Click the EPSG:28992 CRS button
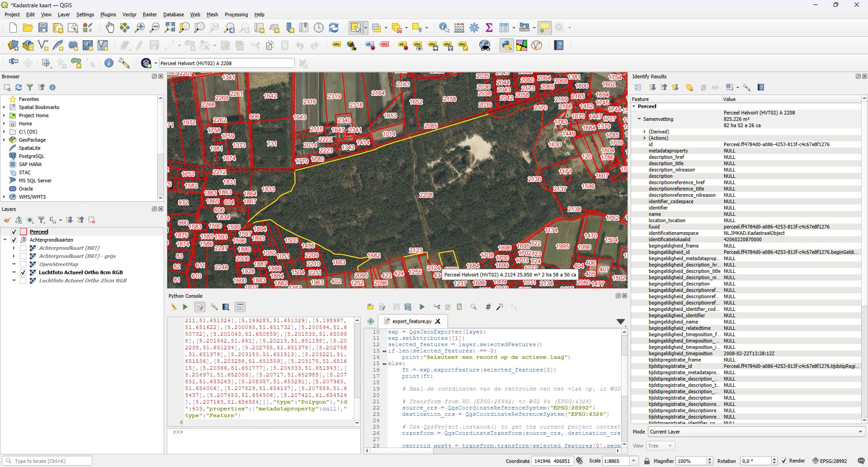 [x=830, y=461]
